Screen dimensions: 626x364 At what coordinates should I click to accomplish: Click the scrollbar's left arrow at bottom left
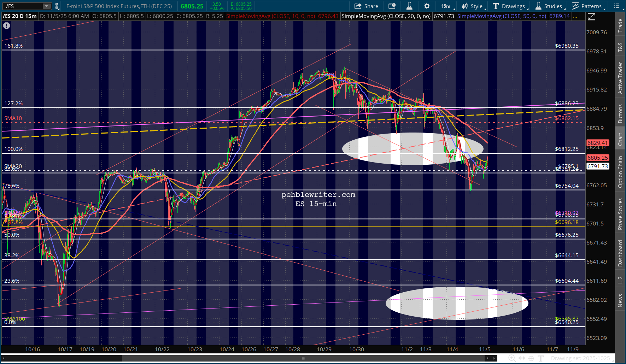[4, 358]
